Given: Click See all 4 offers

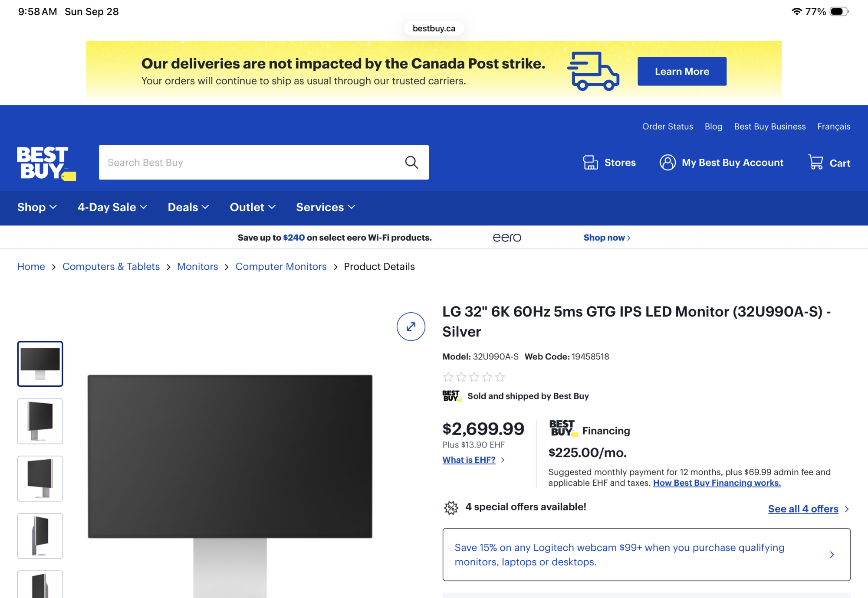Looking at the screenshot, I should point(803,509).
